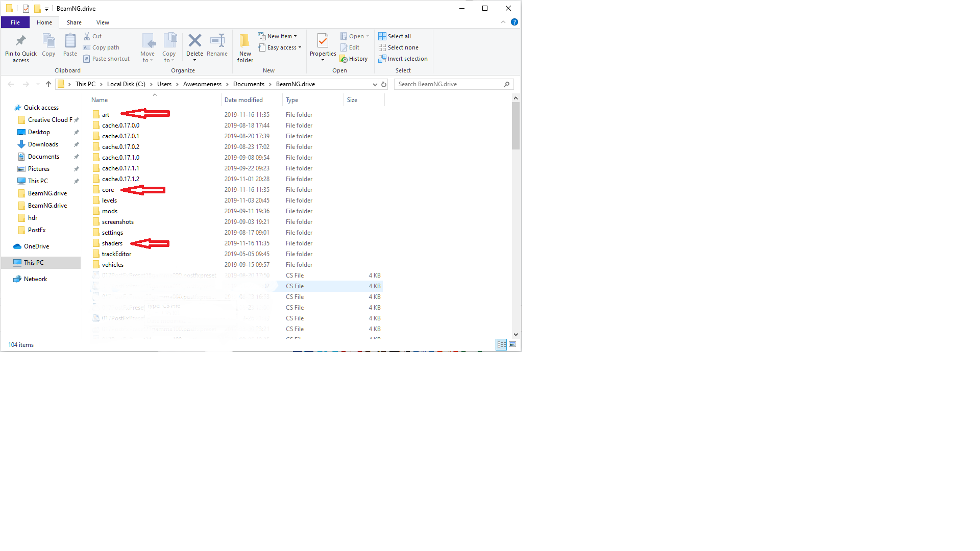Viewport: 980px width, 551px height.
Task: Click the Copy ribbon button
Action: [48, 45]
